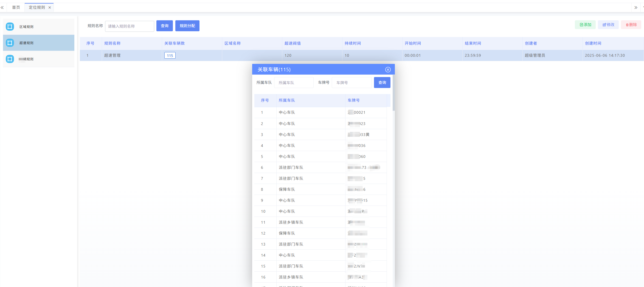Screen dimensions: 644x287
Task: Select 保障车队 in dialog row 12
Action: 287,233
